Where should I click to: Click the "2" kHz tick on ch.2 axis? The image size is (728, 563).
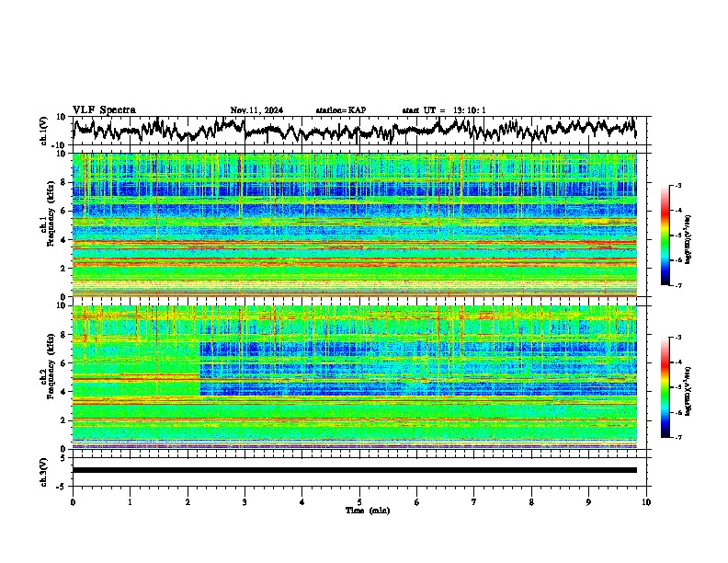tap(64, 420)
